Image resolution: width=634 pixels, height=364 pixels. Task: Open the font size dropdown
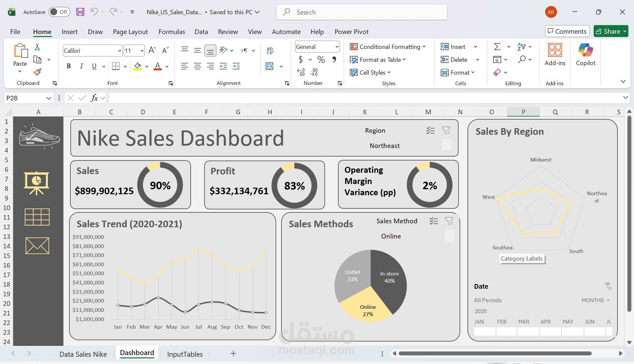(x=142, y=51)
